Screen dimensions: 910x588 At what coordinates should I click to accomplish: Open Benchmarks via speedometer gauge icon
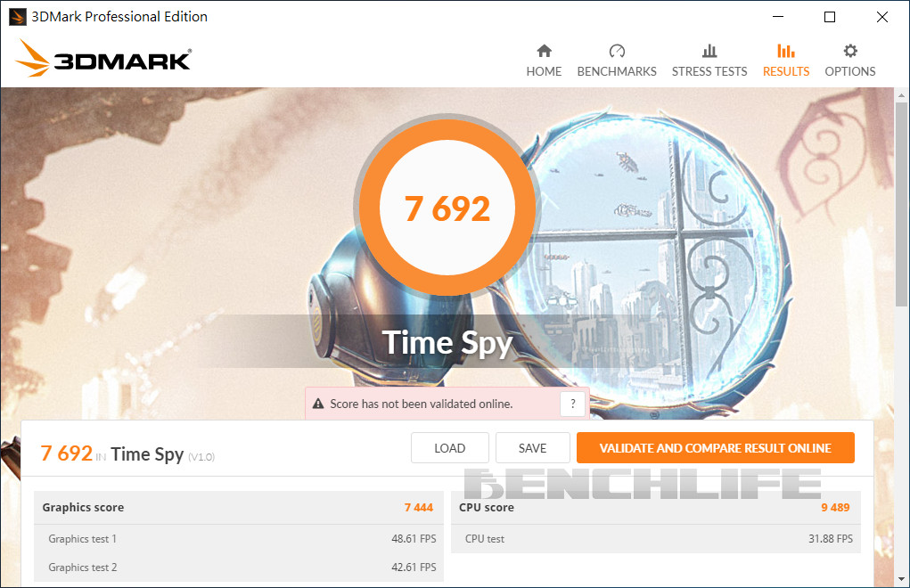tap(617, 51)
